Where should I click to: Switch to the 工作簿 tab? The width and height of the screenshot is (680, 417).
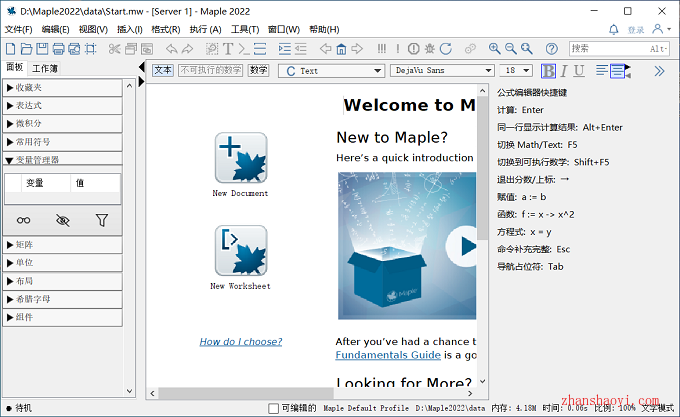45,68
